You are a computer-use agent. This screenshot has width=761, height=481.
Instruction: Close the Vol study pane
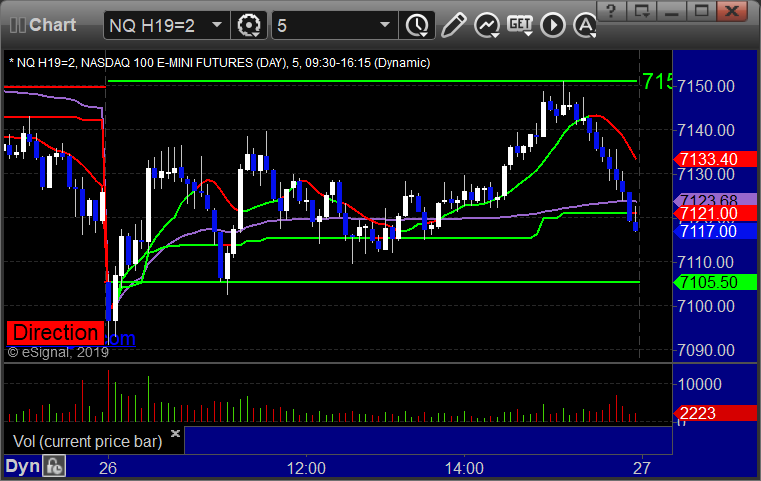(175, 433)
